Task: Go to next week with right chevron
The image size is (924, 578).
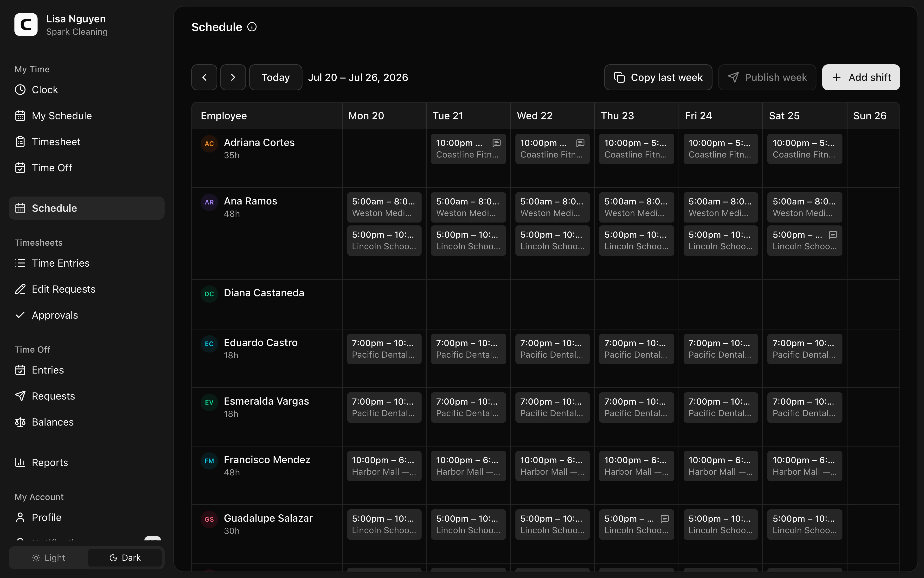Action: 233,77
